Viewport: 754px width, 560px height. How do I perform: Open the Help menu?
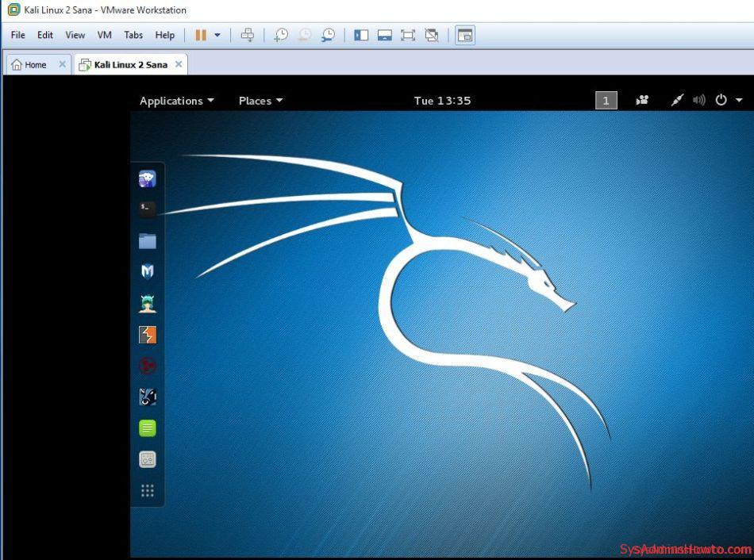pyautogui.click(x=164, y=35)
